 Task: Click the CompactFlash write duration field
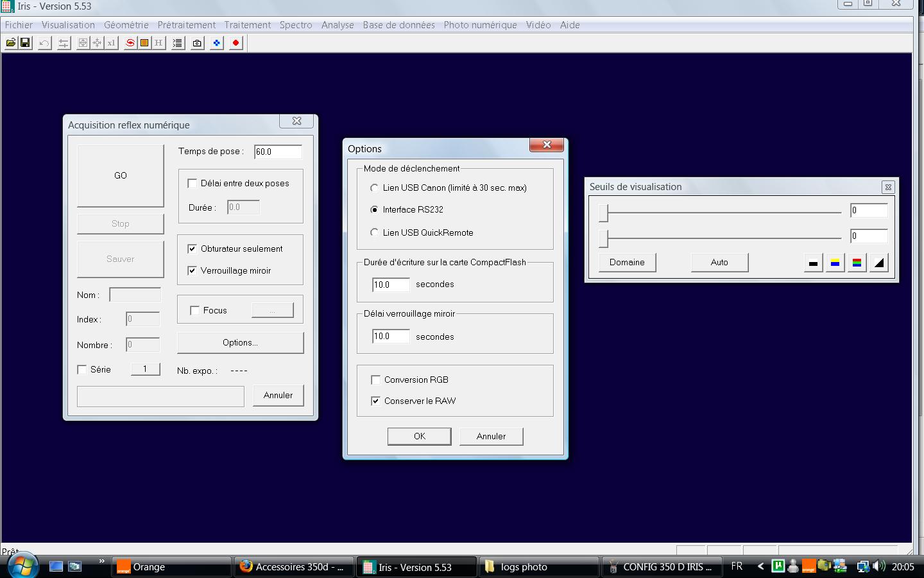click(391, 285)
